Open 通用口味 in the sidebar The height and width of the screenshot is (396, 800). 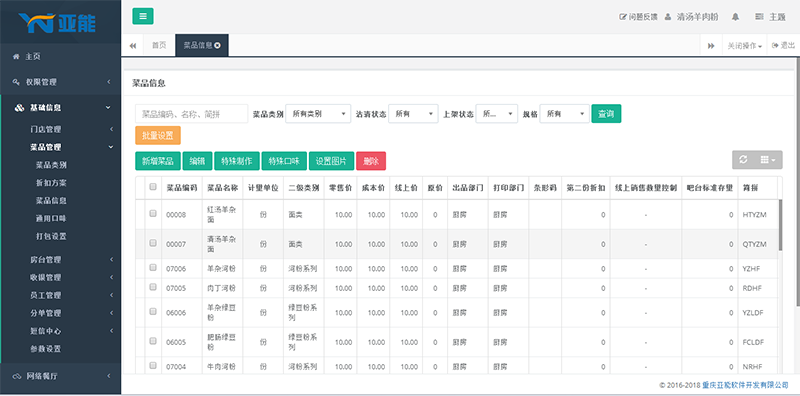click(51, 218)
